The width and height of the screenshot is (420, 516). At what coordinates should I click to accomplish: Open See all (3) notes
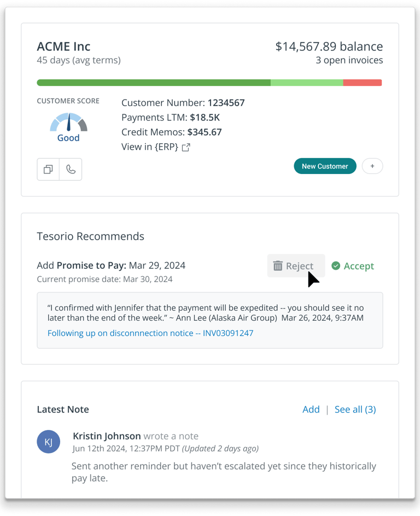355,409
